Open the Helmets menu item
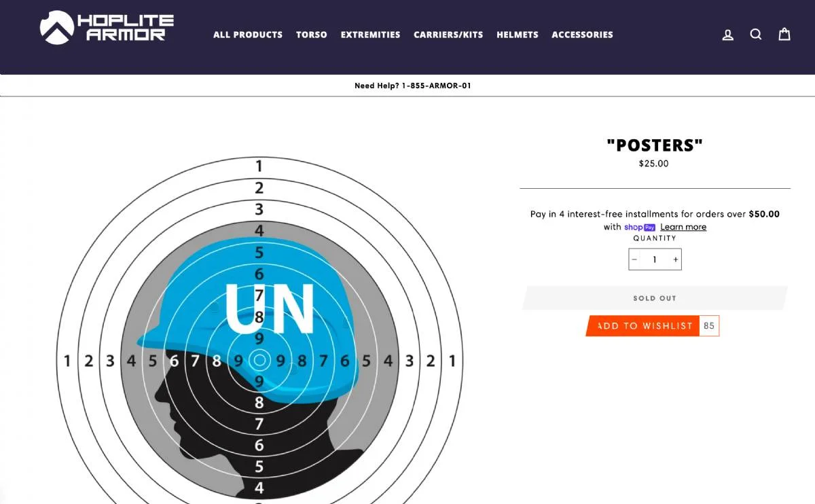This screenshot has height=504, width=815. 518,35
